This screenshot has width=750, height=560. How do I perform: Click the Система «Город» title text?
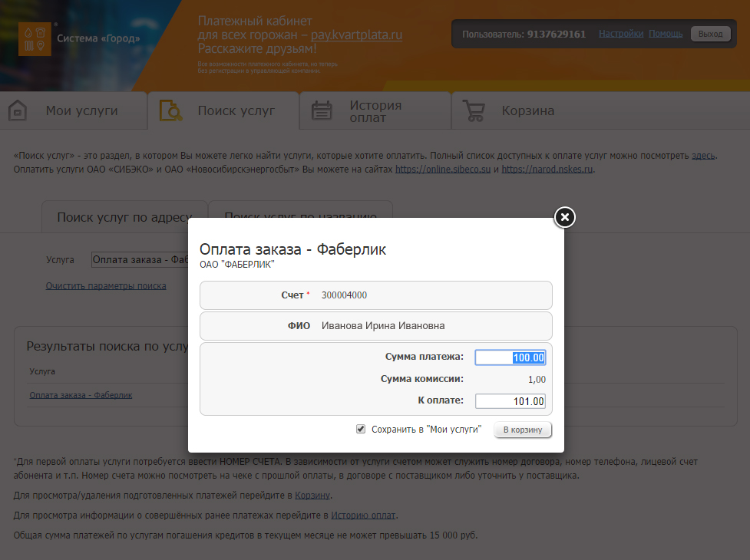pos(98,38)
